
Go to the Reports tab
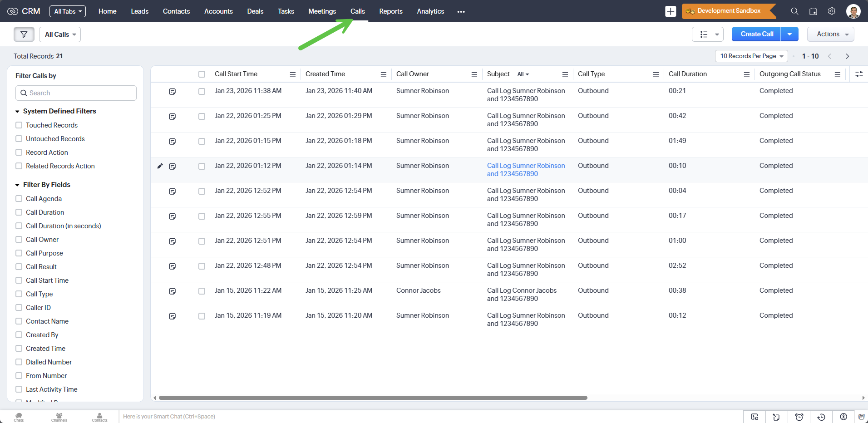pos(390,11)
